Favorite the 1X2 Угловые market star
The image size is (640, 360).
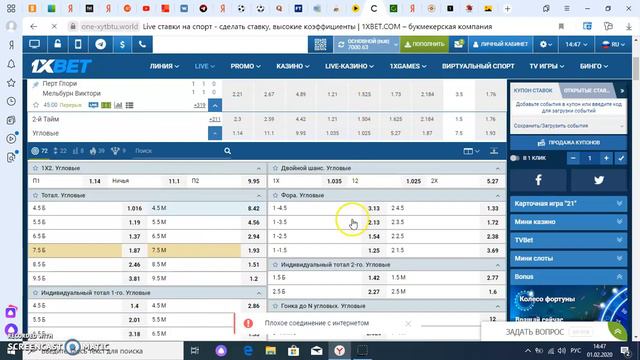coord(35,168)
